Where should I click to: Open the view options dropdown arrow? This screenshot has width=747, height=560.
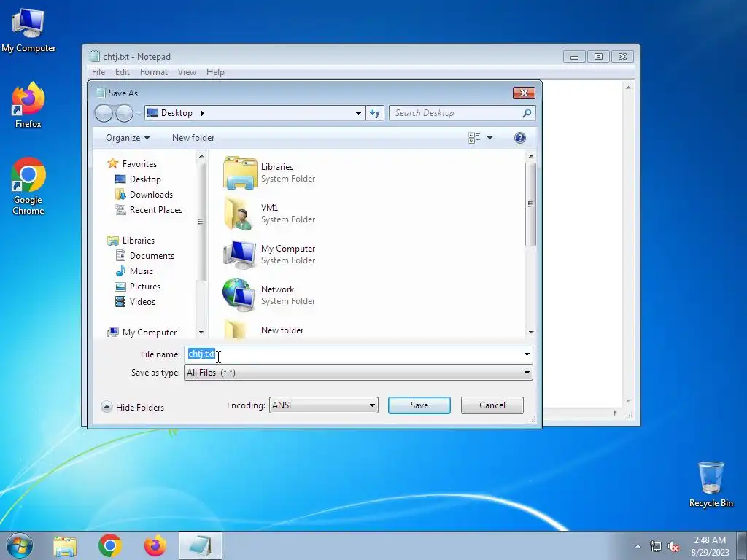[489, 138]
